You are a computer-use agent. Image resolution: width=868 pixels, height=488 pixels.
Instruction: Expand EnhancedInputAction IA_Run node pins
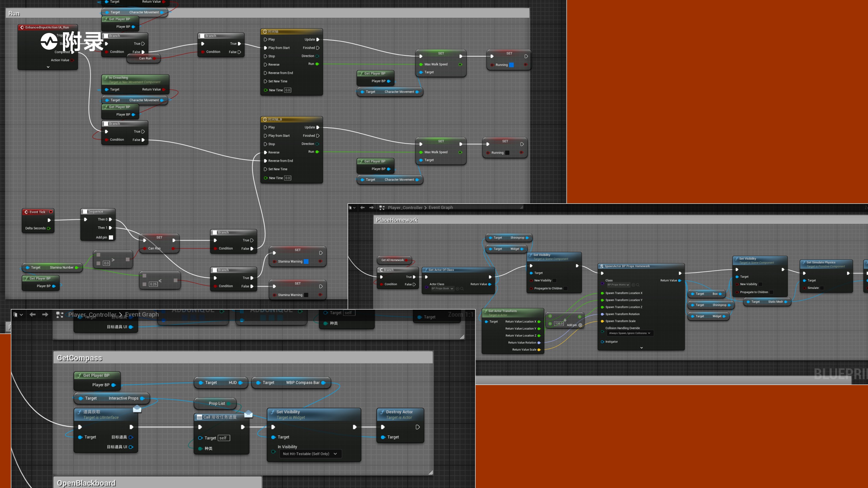click(48, 67)
